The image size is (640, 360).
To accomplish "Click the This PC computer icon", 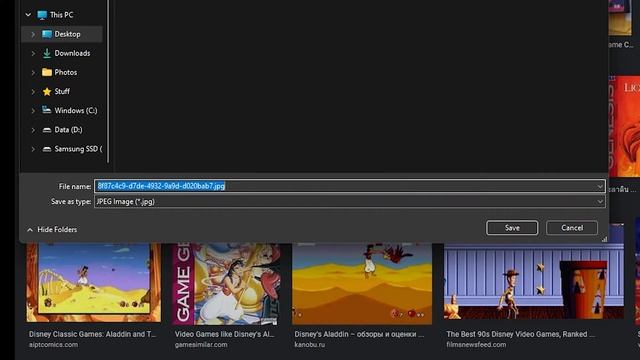I will tap(42, 15).
